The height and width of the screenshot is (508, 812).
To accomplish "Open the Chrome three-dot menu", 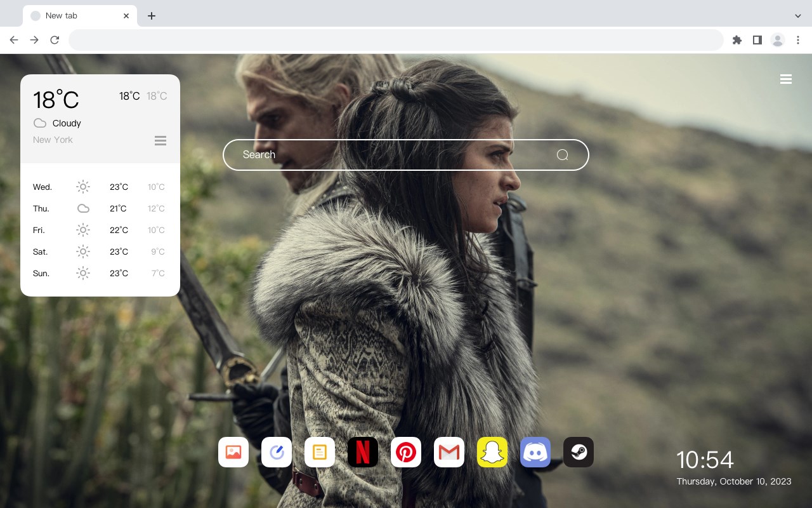I will [x=798, y=40].
